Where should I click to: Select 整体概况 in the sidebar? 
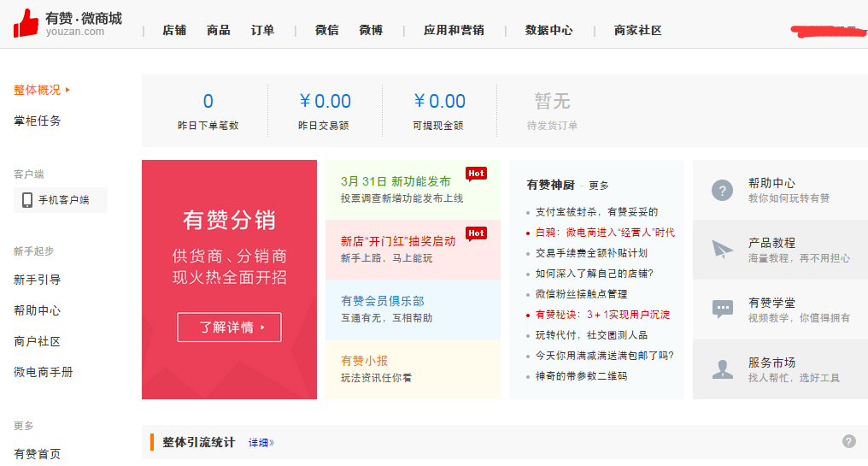click(37, 90)
